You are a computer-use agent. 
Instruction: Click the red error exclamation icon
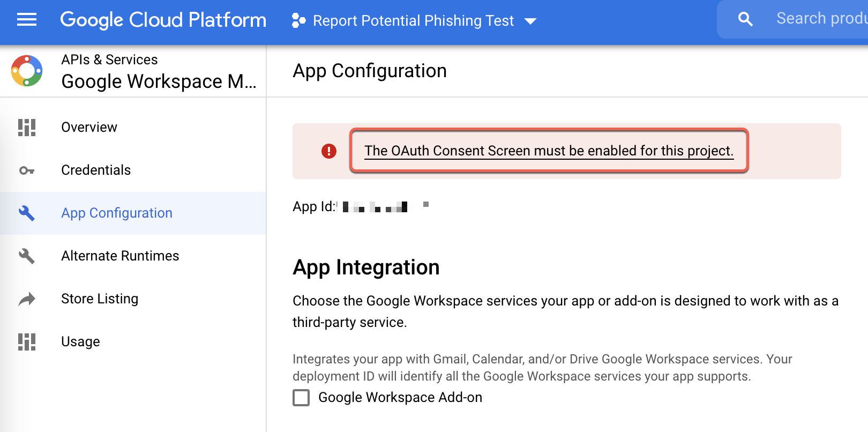click(x=329, y=151)
